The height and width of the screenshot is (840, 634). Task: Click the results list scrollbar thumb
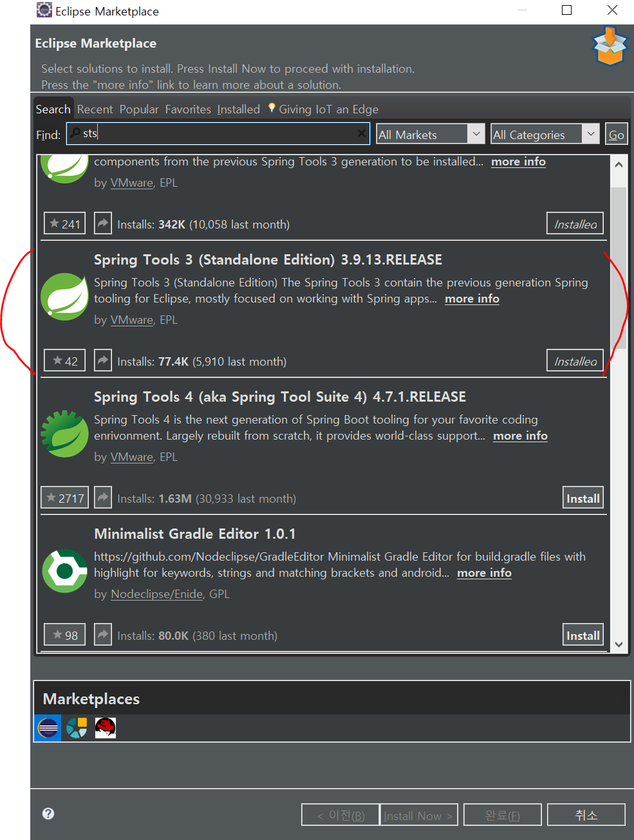click(x=619, y=268)
